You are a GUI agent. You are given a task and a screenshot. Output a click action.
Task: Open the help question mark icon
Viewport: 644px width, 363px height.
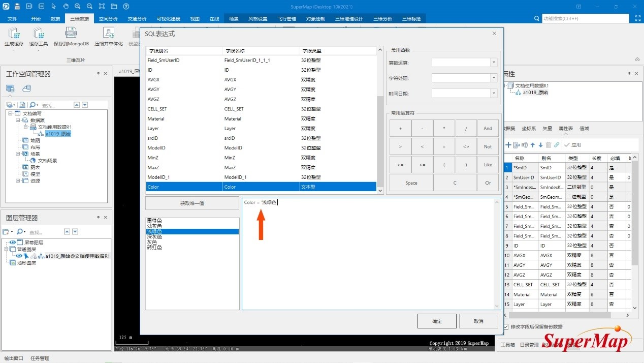point(126,6)
